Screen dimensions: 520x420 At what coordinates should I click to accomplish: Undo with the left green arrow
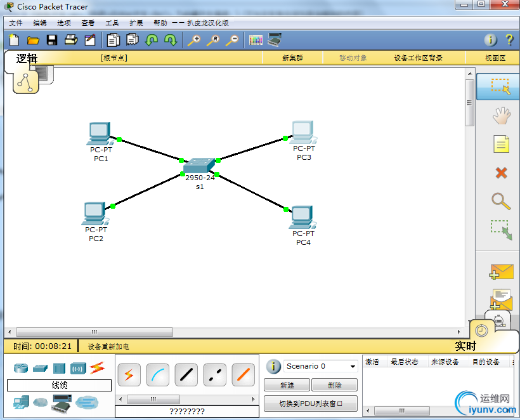click(152, 40)
